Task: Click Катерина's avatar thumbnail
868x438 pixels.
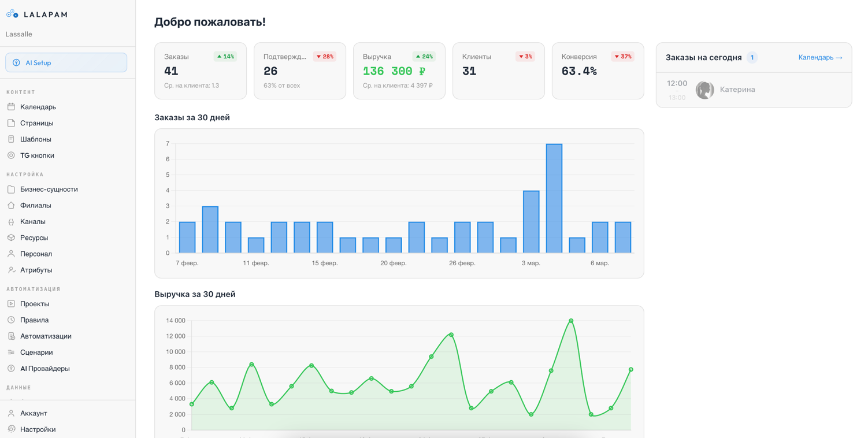Action: (x=704, y=90)
